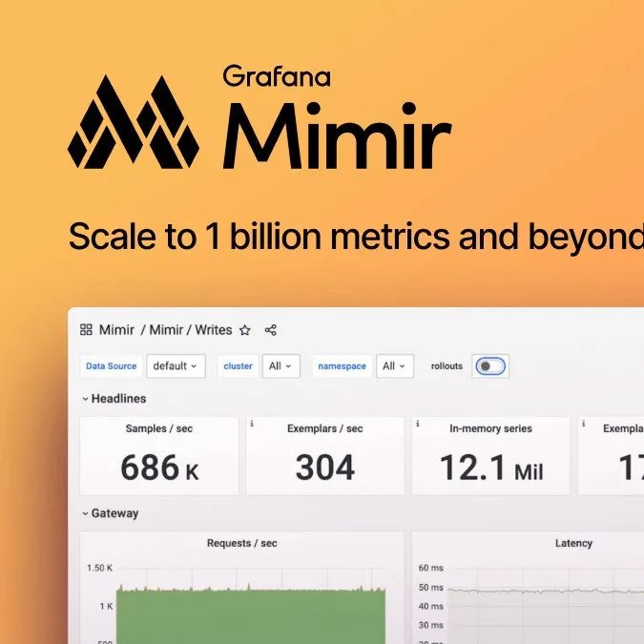Viewport: 644px width, 644px height.
Task: Star the Mimir / Writes dashboard
Action: (x=245, y=330)
